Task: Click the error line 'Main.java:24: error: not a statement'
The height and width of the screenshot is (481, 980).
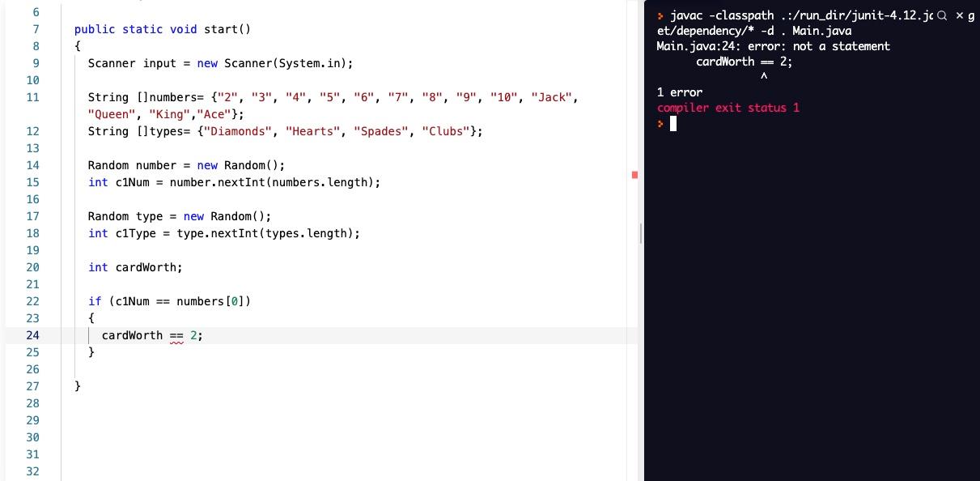Action: click(x=773, y=46)
